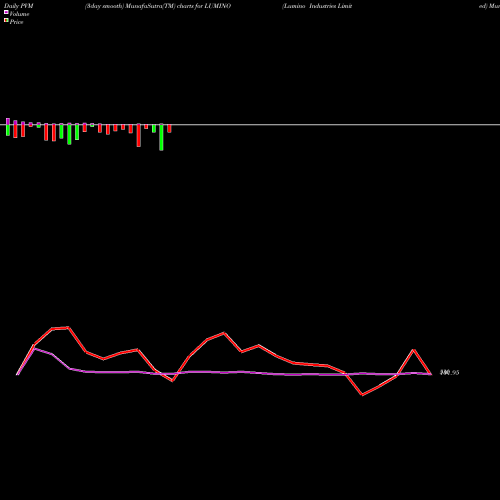Click the 'Daily PVM' title text
This screenshot has height=500, width=500.
tap(19, 6)
